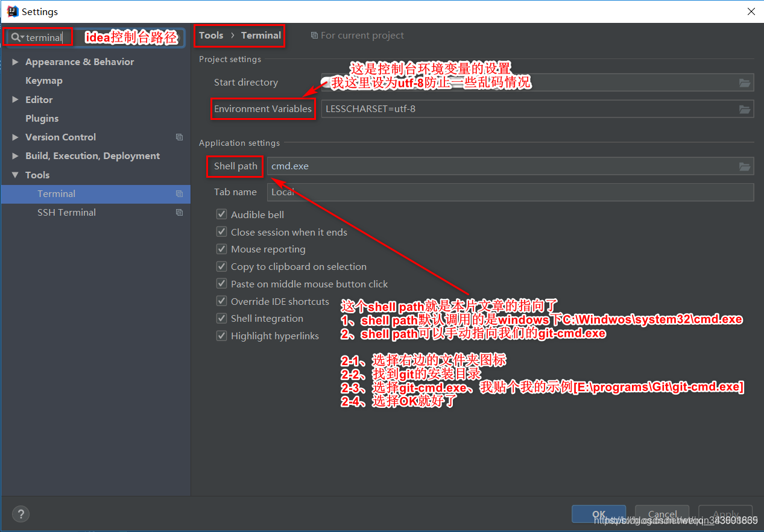Click 'For current project' label
Screen dimensions: 764x532
[362, 36]
